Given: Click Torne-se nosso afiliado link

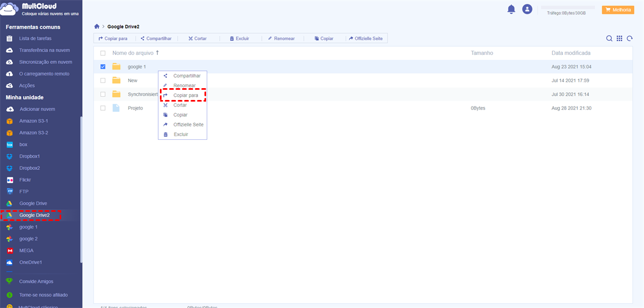Looking at the screenshot, I should coord(43,295).
